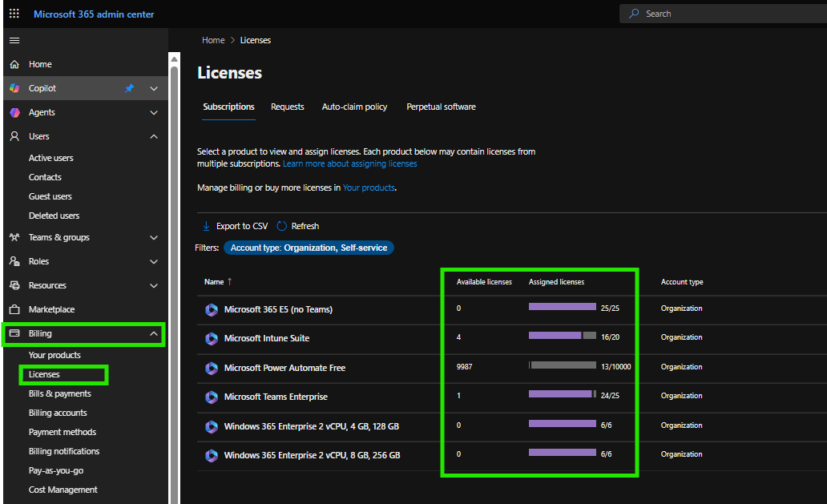Open the Your products link in text
The image size is (827, 504).
click(x=369, y=187)
